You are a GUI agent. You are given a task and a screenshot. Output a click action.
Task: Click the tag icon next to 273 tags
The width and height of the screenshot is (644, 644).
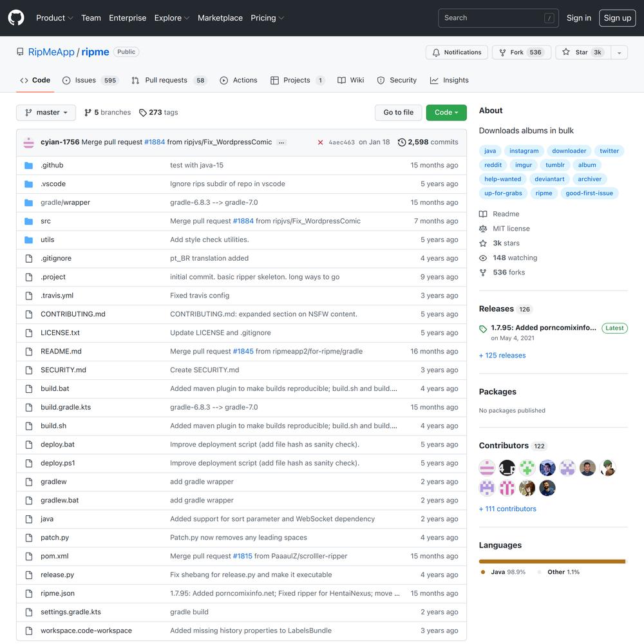pyautogui.click(x=142, y=113)
